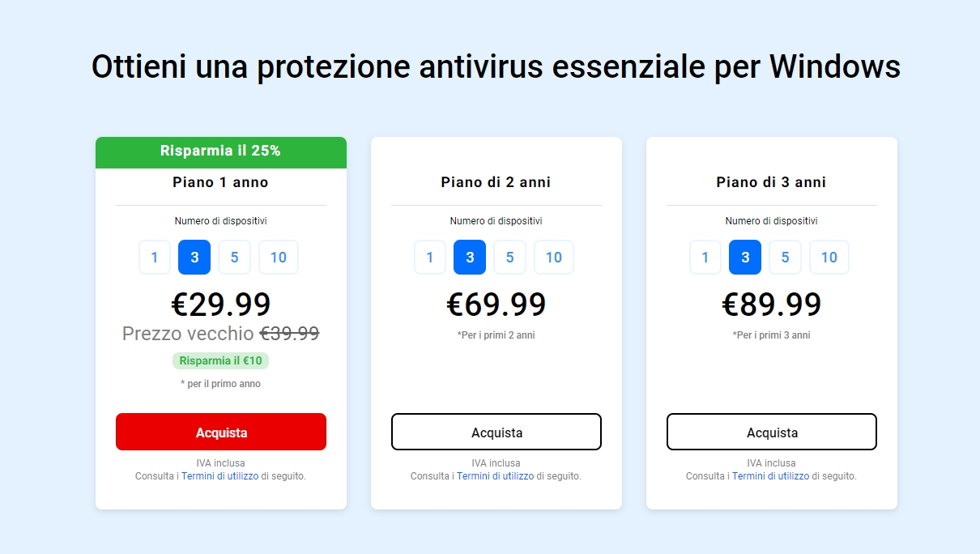Viewport: 980px width, 554px height.
Task: Click Acquista for the 3-year plan
Action: pyautogui.click(x=772, y=432)
